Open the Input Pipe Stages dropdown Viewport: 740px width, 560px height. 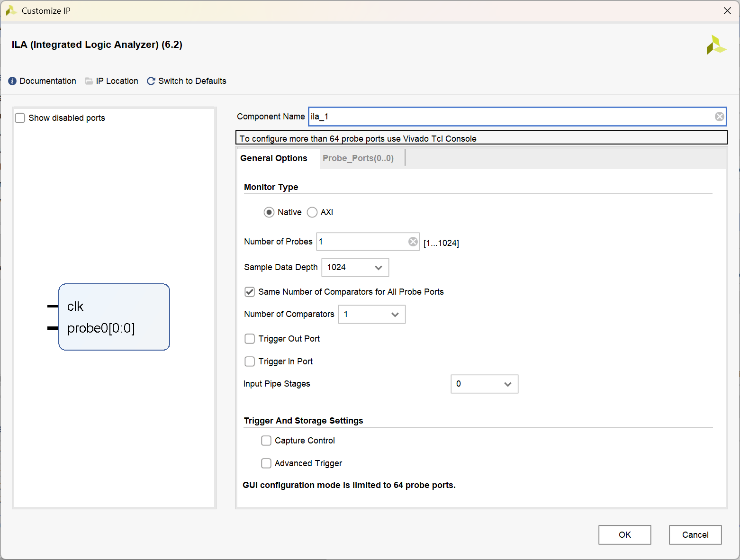[485, 384]
